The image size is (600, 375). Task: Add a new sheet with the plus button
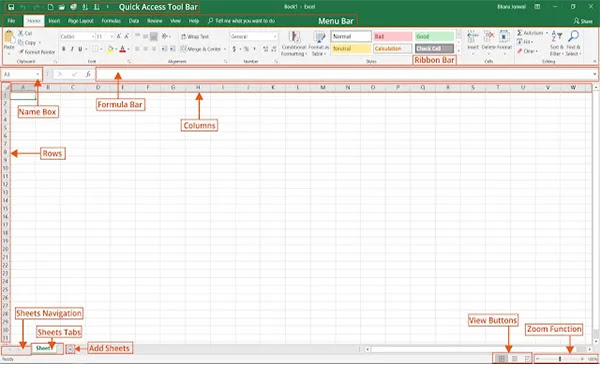coord(70,349)
